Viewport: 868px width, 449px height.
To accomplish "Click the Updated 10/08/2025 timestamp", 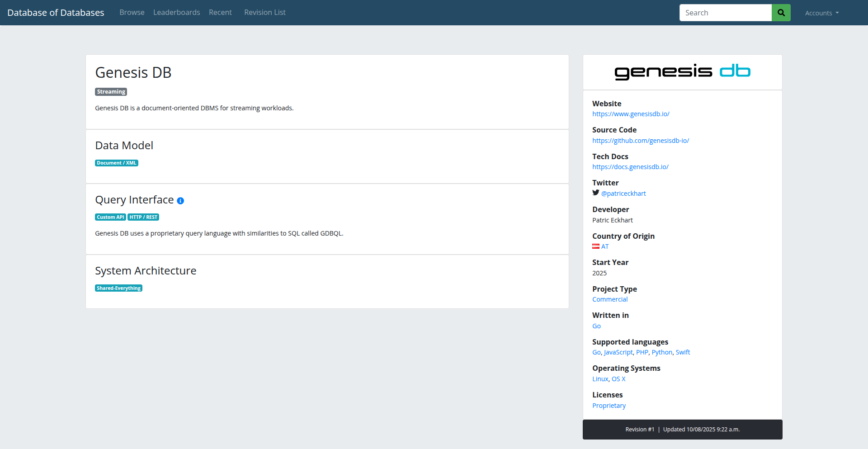I will [702, 430].
